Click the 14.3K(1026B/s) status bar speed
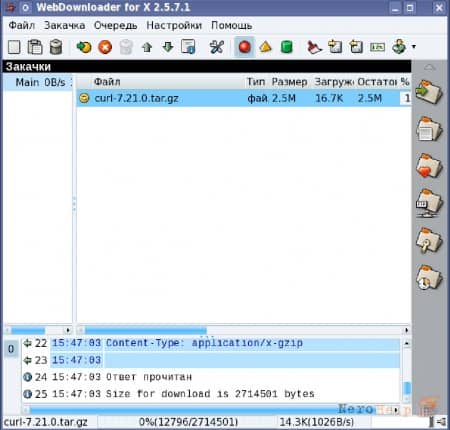The width and height of the screenshot is (450, 430). pyautogui.click(x=317, y=422)
